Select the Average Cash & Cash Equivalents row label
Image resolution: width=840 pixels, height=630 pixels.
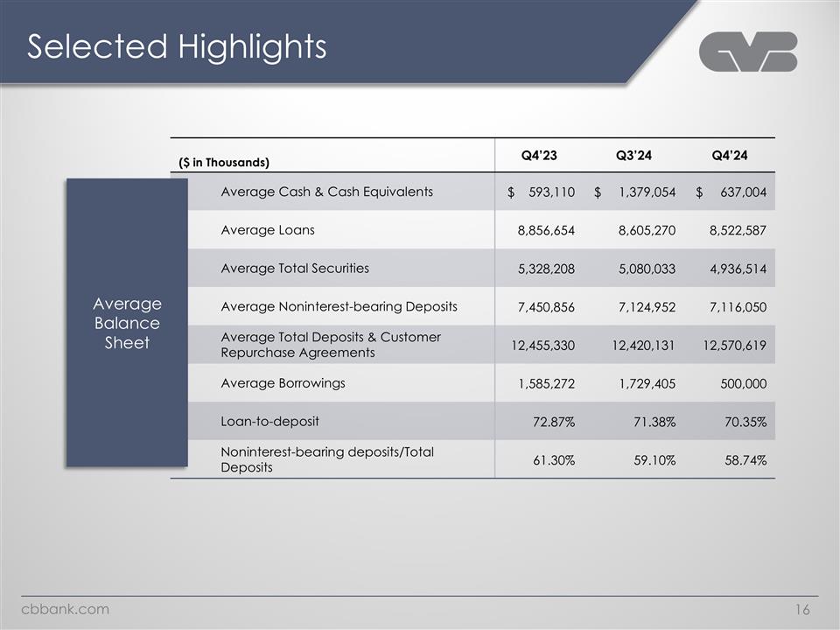point(326,192)
